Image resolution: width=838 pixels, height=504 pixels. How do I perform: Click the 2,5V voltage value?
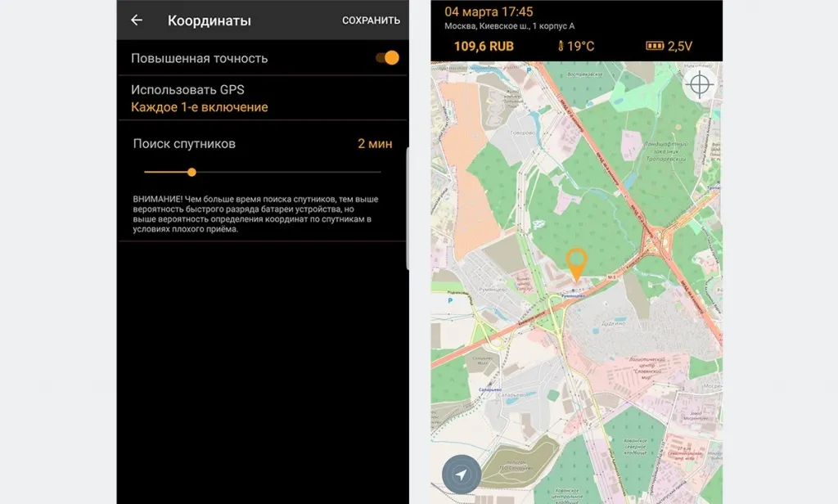click(x=680, y=47)
